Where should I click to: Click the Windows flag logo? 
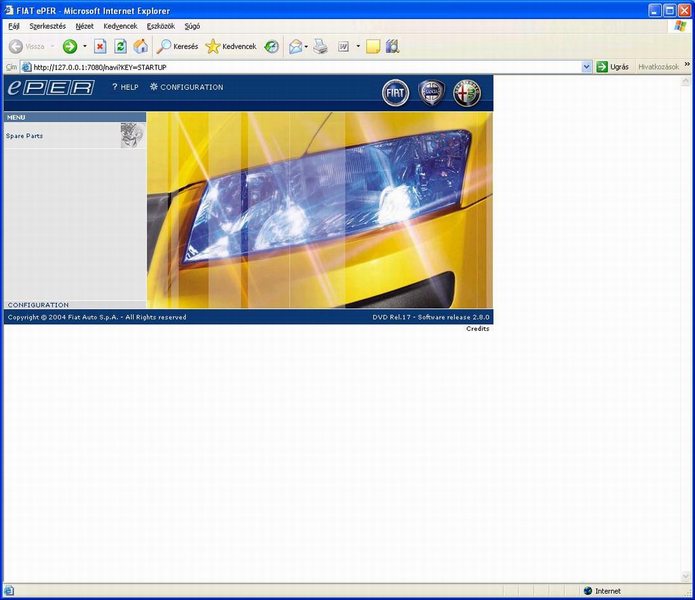coord(680,26)
